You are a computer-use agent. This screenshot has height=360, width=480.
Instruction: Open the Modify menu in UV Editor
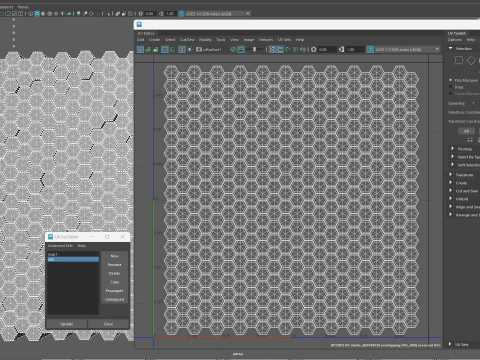[205, 40]
